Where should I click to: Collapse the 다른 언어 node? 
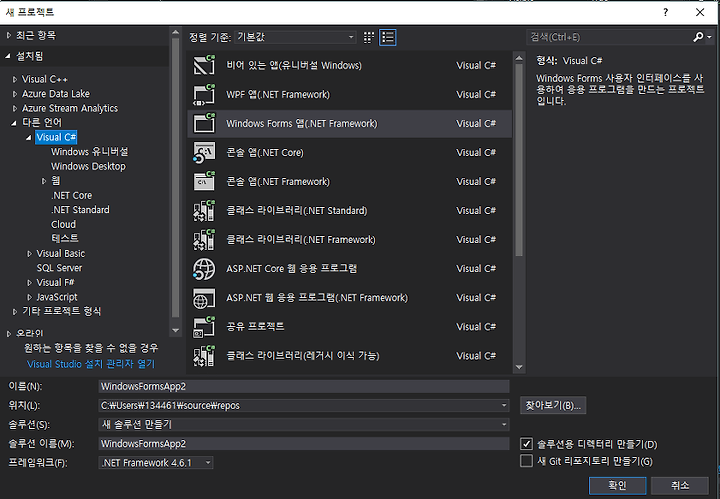tap(14, 123)
